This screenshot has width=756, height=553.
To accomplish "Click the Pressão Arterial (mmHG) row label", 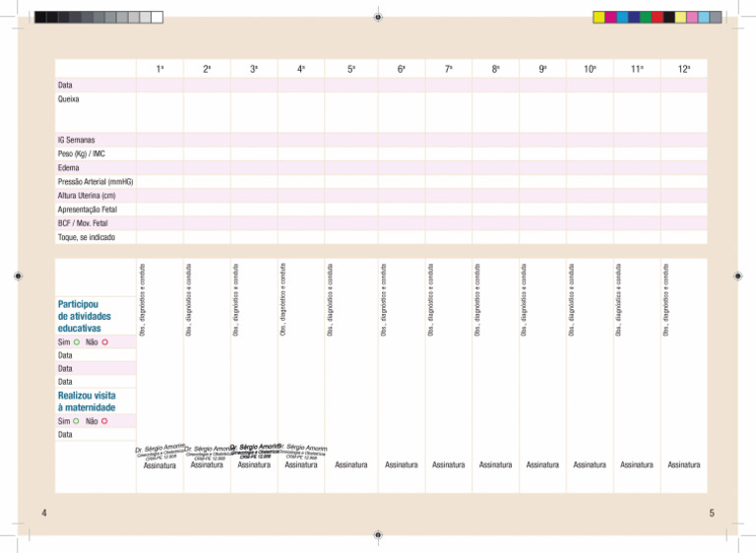I will [x=95, y=182].
